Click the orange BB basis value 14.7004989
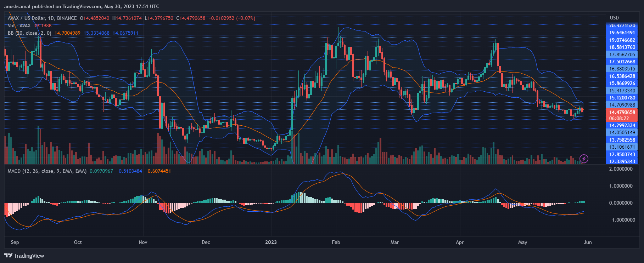Image resolution: width=644 pixels, height=263 pixels. point(67,33)
